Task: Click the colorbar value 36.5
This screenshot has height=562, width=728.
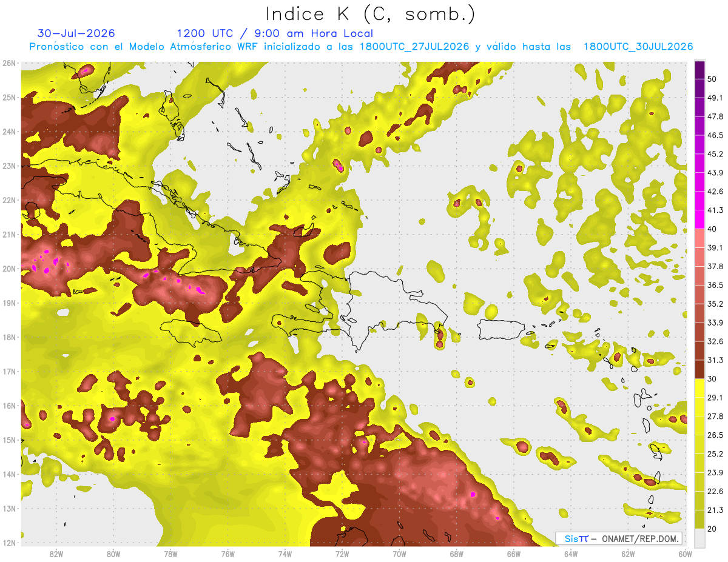Action: [x=715, y=285]
